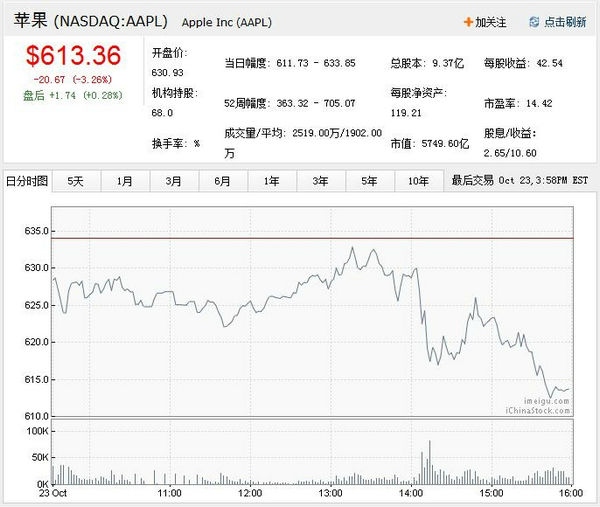The height and width of the screenshot is (507, 600).
Task: Click the 52周幅度 363.32 - 705.07 range
Action: click(290, 103)
